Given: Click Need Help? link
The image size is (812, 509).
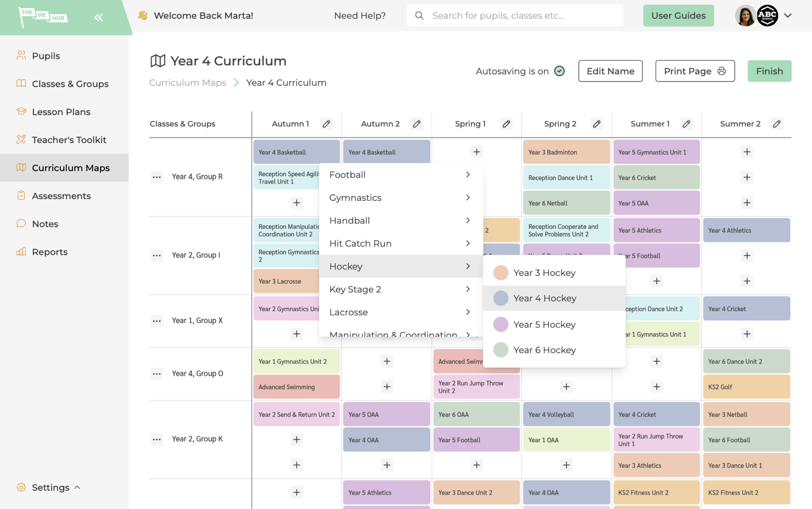Looking at the screenshot, I should [x=359, y=16].
